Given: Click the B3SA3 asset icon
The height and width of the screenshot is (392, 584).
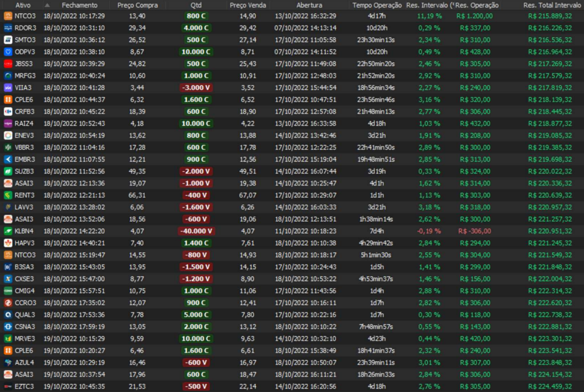Looking at the screenshot, I should 8,267.
